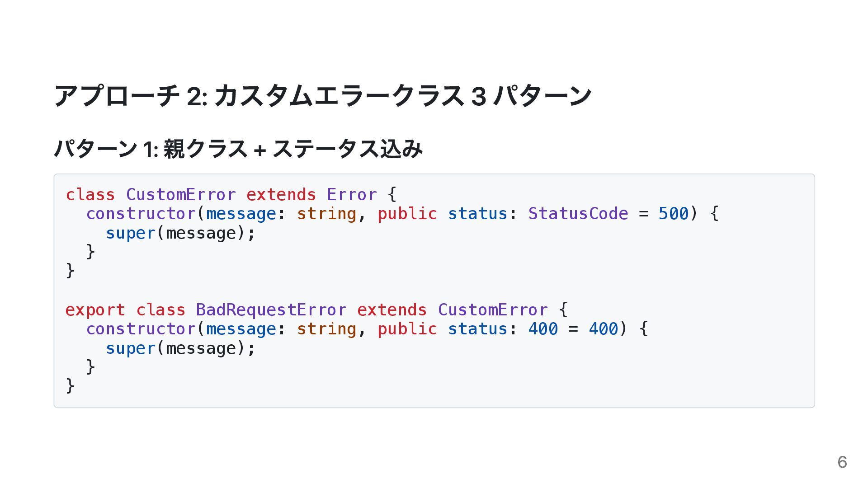868x488 pixels.
Task: Click the page number 6
Action: (x=842, y=462)
